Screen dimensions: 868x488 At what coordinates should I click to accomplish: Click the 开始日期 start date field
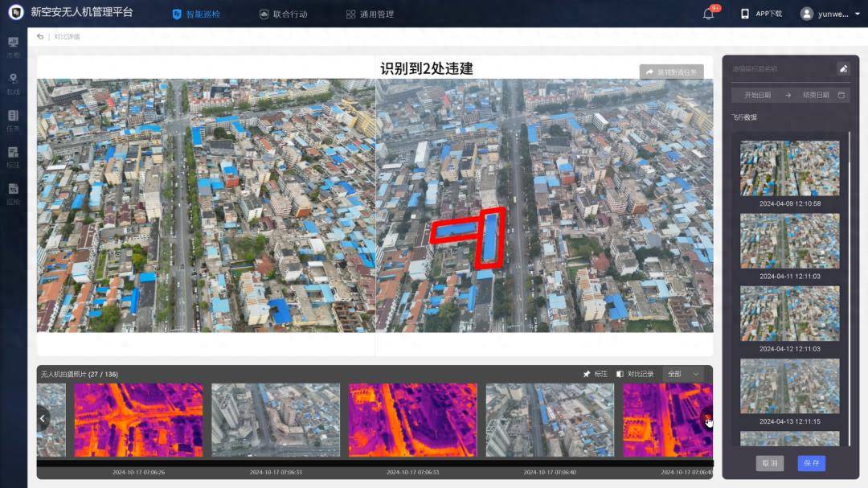click(757, 95)
